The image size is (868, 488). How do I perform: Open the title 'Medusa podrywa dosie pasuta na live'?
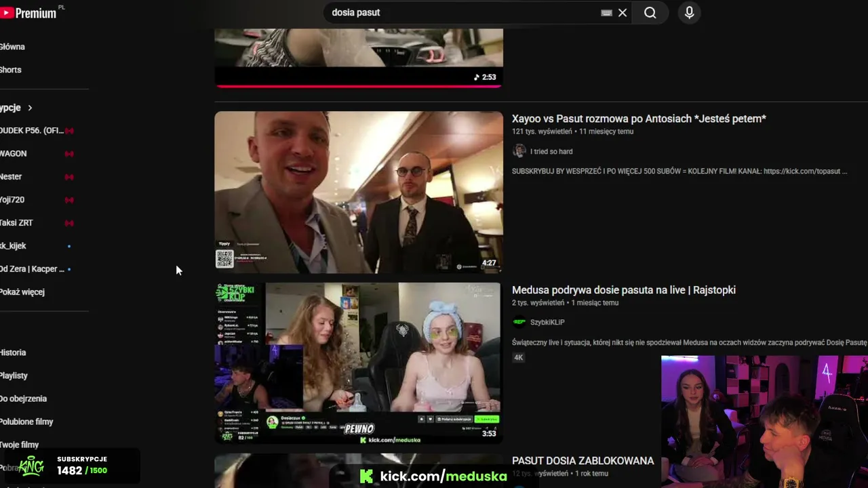(x=624, y=290)
